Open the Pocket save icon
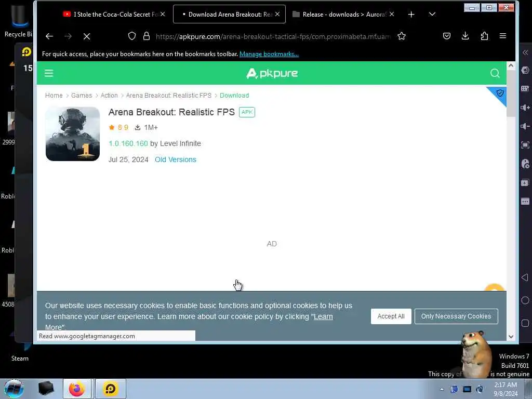 click(x=447, y=36)
